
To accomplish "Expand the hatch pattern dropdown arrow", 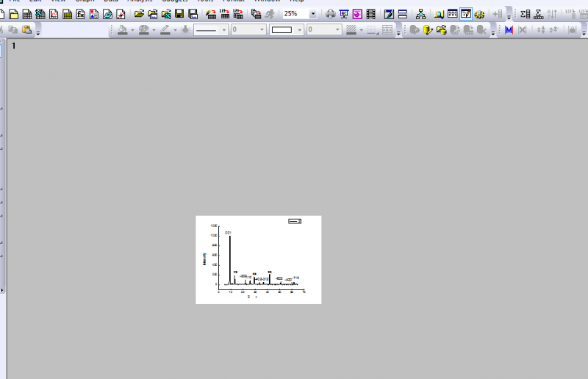I will (361, 30).
